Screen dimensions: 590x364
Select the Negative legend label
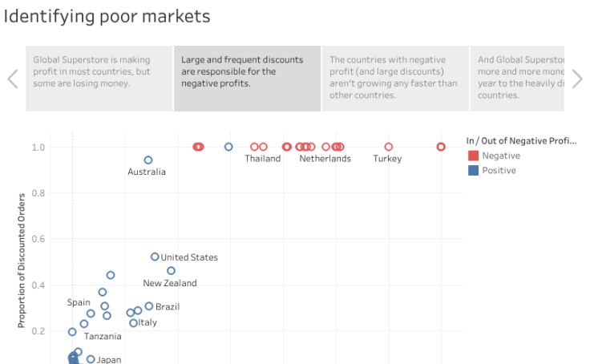click(x=501, y=156)
